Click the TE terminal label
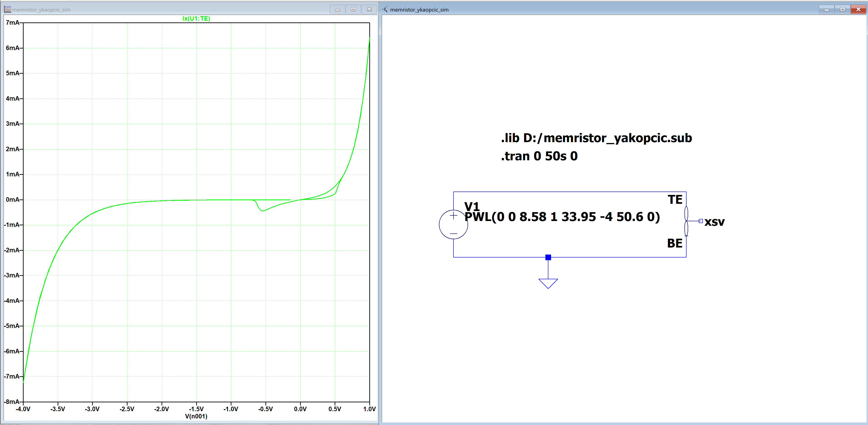 pos(675,200)
